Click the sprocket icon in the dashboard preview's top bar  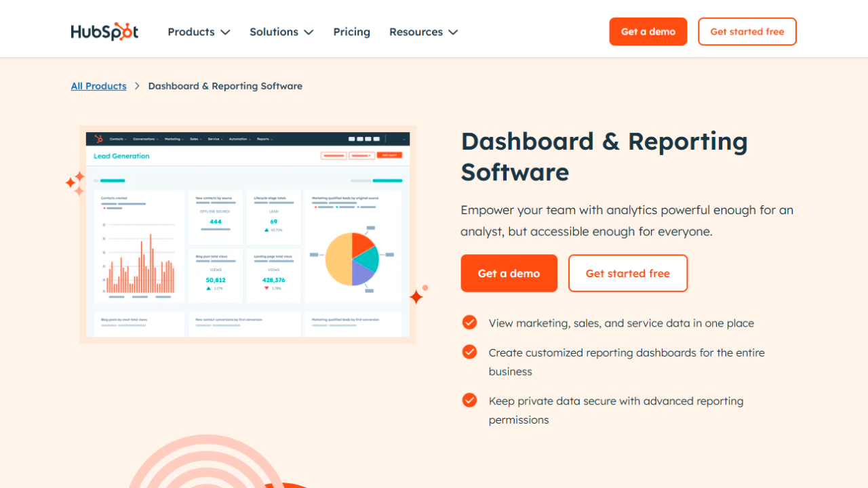click(98, 139)
